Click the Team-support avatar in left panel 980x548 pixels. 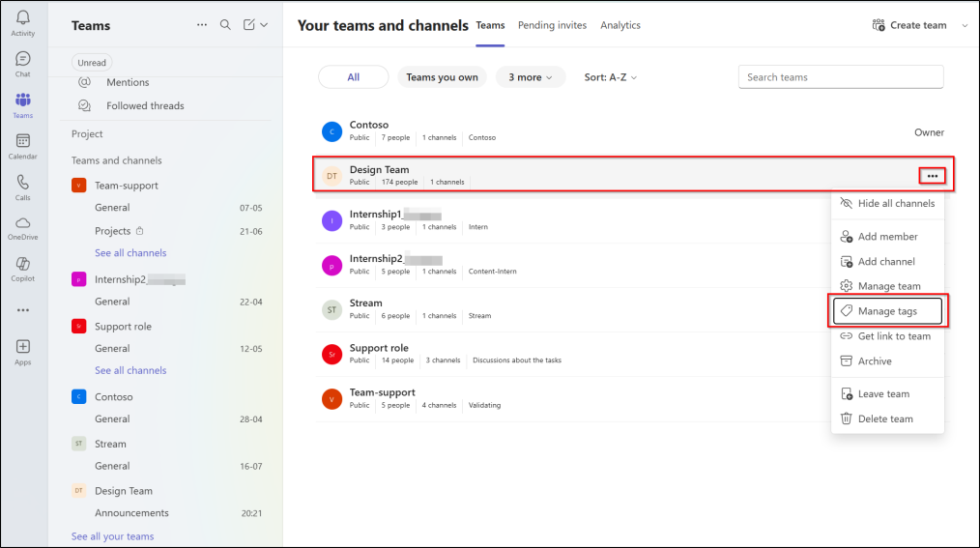[x=78, y=186]
